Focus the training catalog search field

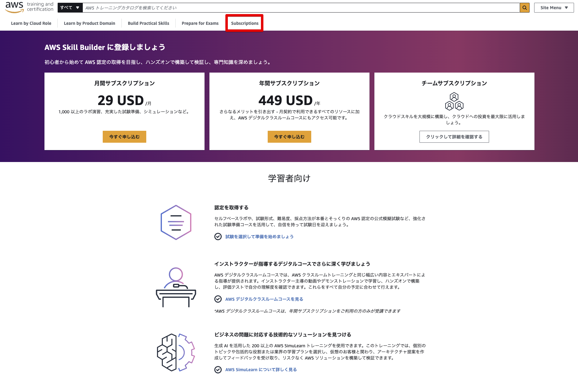[x=300, y=8]
